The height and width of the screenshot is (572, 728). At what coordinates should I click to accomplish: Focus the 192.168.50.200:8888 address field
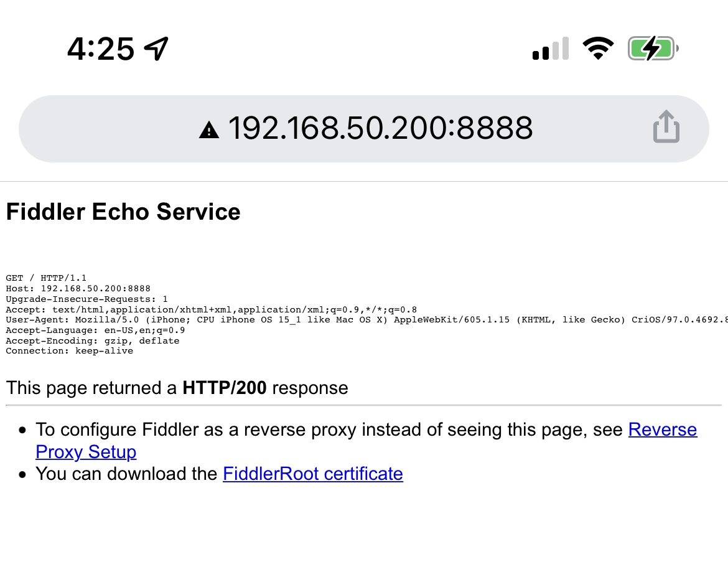point(380,128)
